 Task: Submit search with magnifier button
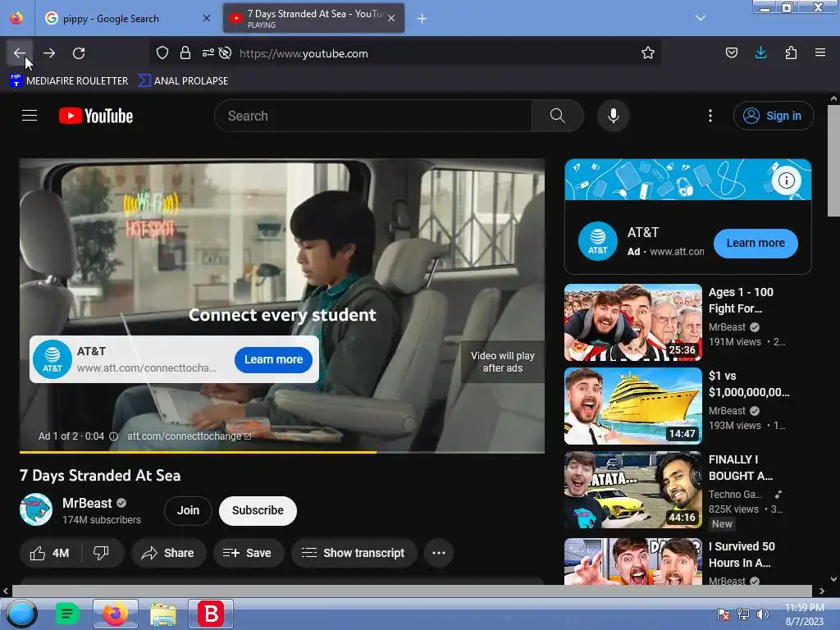pos(558,116)
